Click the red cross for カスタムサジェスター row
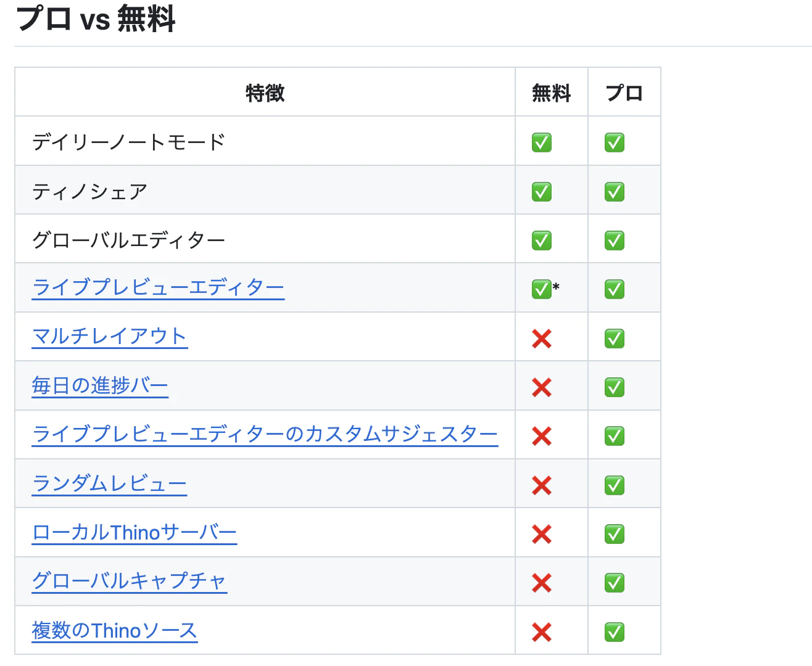Image resolution: width=812 pixels, height=666 pixels. click(542, 437)
